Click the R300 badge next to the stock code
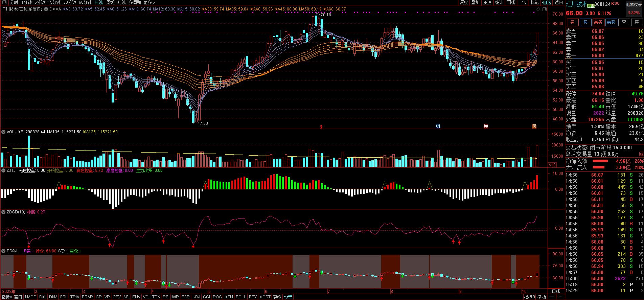This screenshot has height=300, width=644. pos(615,4)
